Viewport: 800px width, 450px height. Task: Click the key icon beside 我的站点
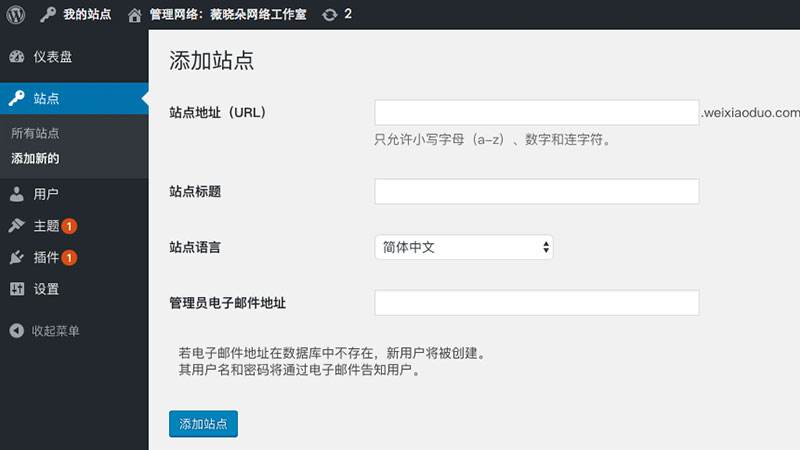pyautogui.click(x=48, y=15)
